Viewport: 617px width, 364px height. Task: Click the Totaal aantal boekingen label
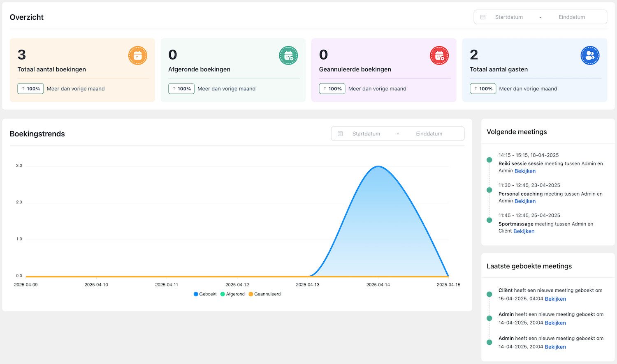(52, 69)
